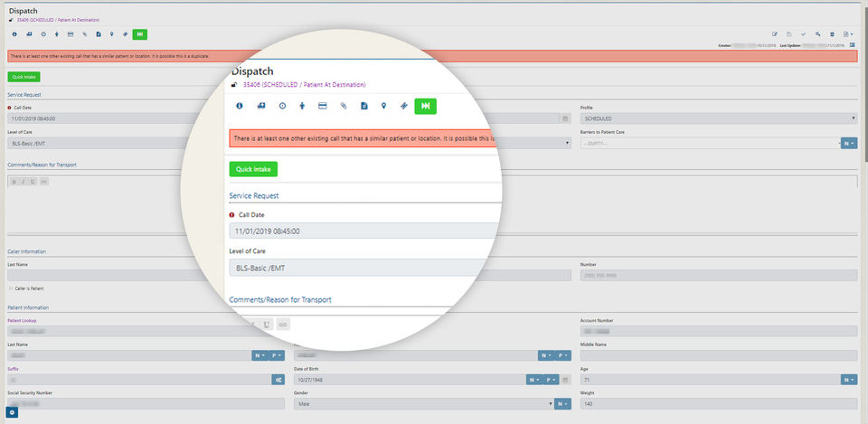Open the N dropdown next to Date of Birth
Viewport: 868px width, 424px height.
click(534, 380)
